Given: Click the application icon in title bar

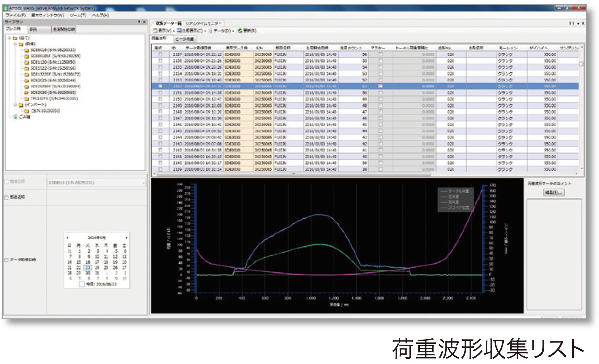Looking at the screenshot, I should [x=6, y=8].
